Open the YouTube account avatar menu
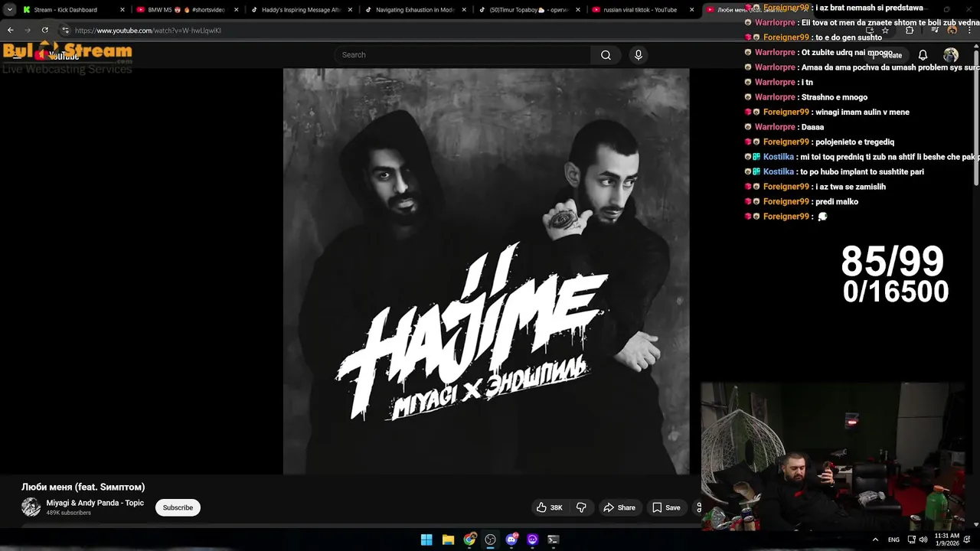The height and width of the screenshot is (551, 980). 951,55
